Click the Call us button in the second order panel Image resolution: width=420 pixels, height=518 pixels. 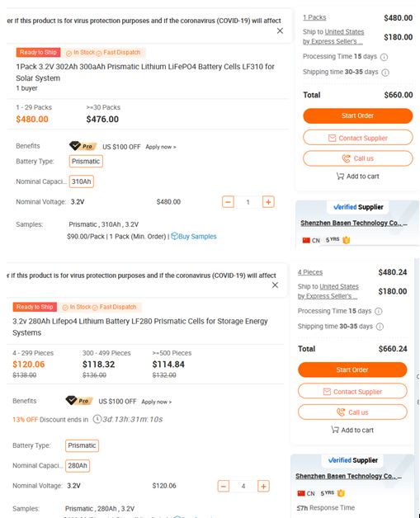(x=352, y=412)
